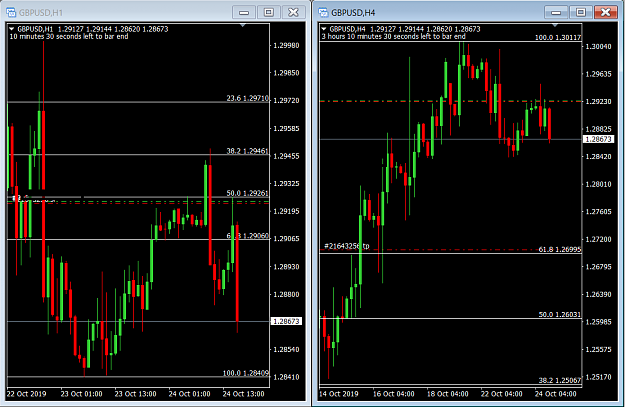The width and height of the screenshot is (625, 407).
Task: Click the 23 Oct 13:00 time axis label
Action: (136, 394)
